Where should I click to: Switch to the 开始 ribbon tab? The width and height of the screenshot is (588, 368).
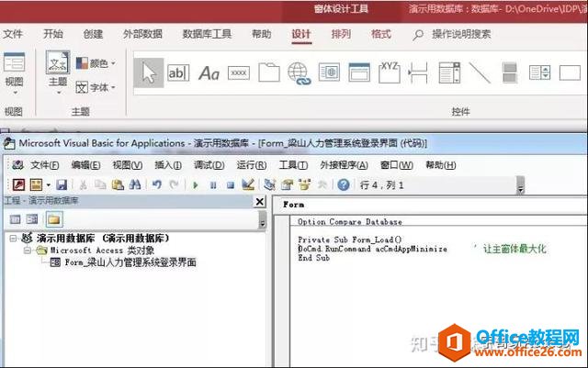[x=53, y=34]
